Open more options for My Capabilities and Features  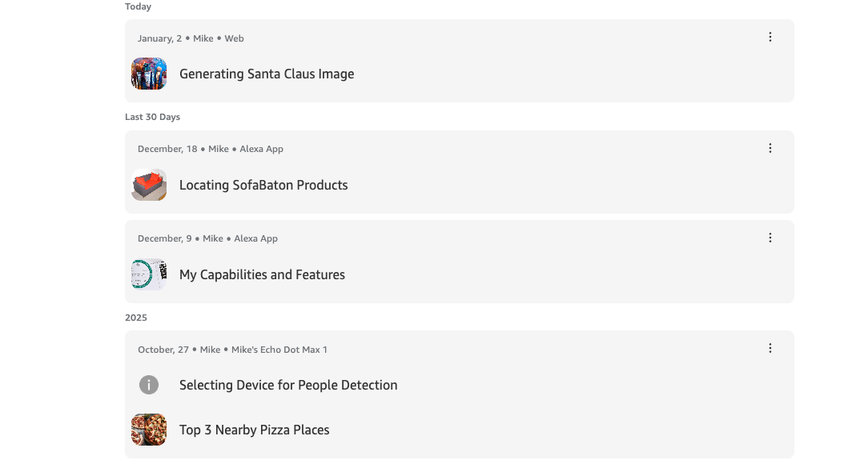point(770,238)
